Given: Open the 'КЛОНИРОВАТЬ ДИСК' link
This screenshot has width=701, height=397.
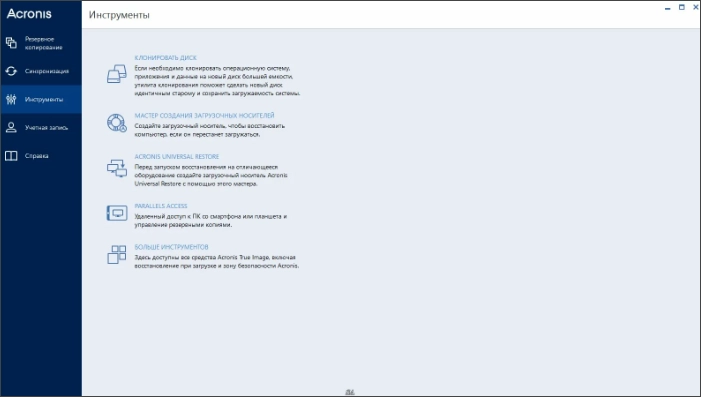Looking at the screenshot, I should click(165, 58).
